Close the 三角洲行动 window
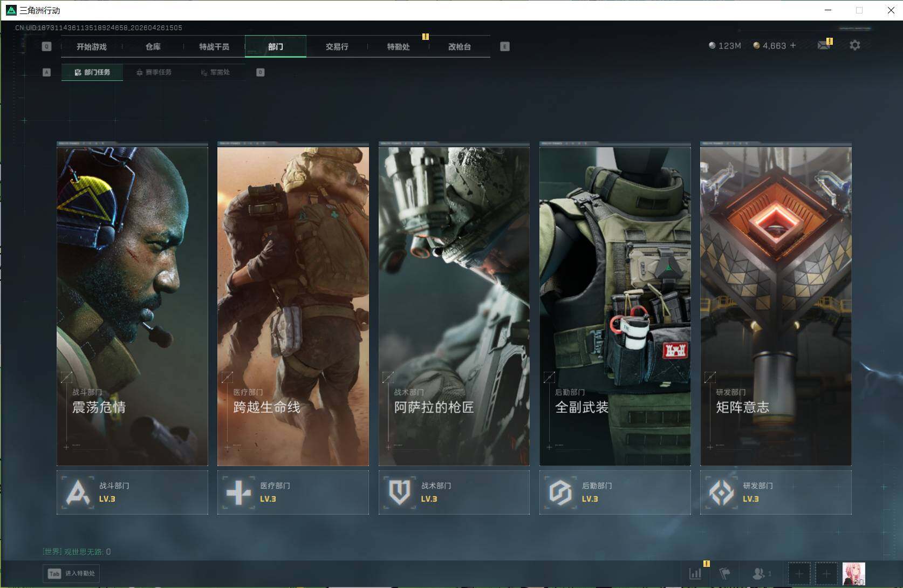Screen dimensions: 903x588 (891, 10)
